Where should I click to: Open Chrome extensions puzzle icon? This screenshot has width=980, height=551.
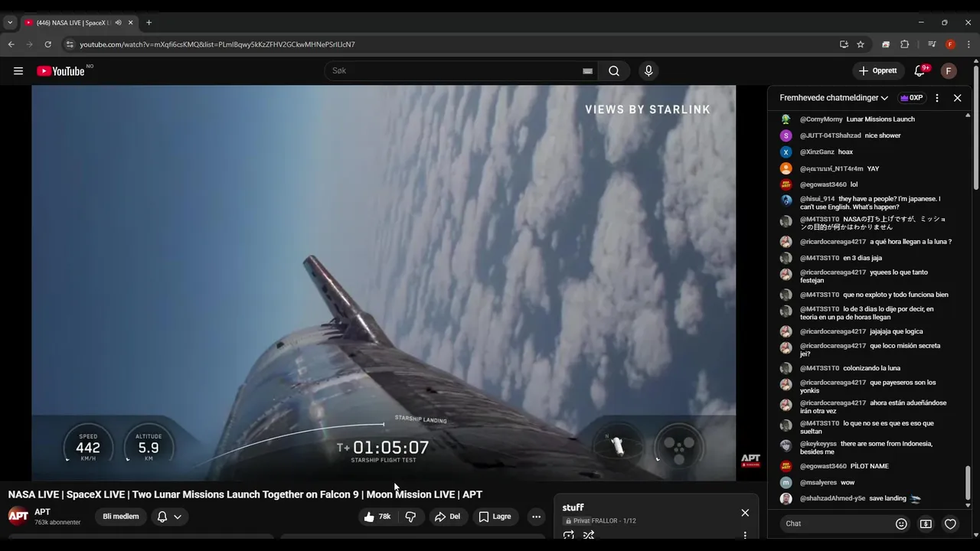pos(904,44)
